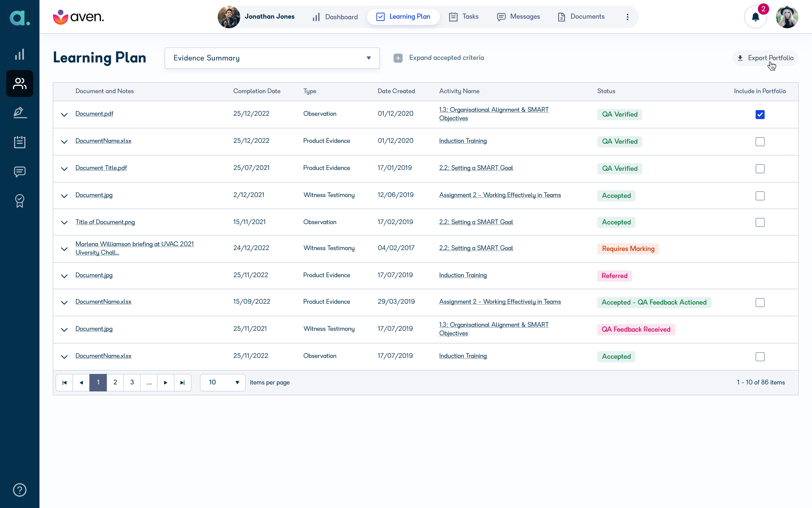The image size is (812, 508).
Task: Expand the DocumentName.xlsx 15/09/2022 row
Action: click(x=64, y=302)
